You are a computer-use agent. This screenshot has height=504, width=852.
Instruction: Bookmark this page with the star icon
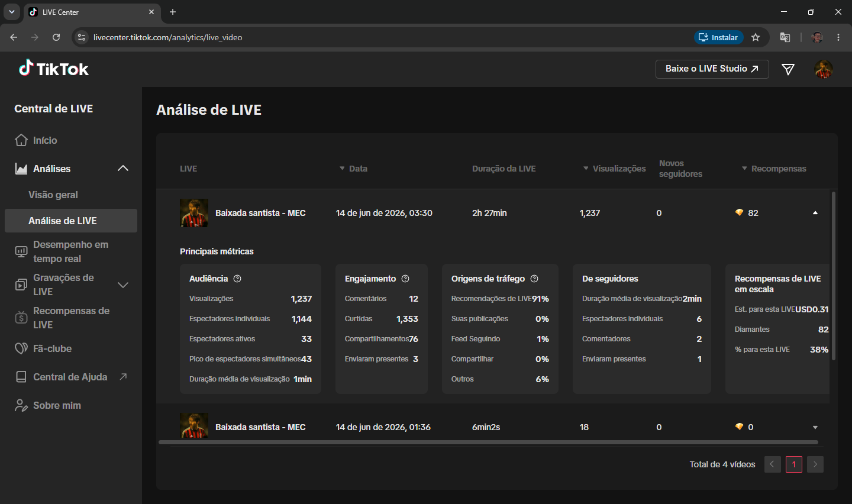point(756,37)
